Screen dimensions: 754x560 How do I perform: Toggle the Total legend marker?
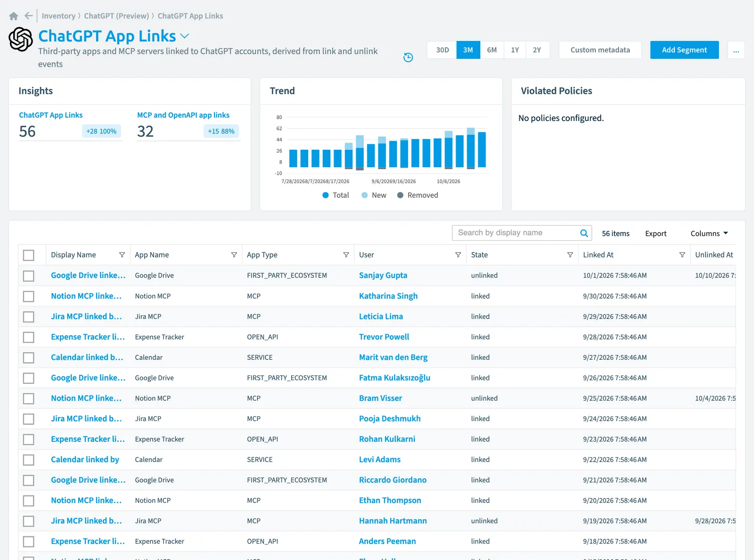point(326,195)
